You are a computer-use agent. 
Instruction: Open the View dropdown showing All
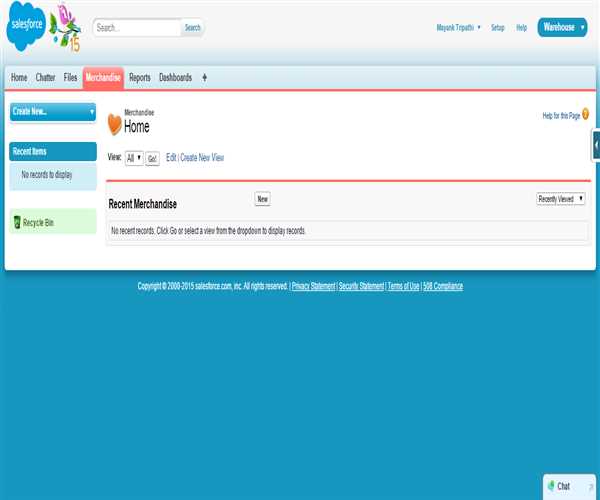click(135, 158)
